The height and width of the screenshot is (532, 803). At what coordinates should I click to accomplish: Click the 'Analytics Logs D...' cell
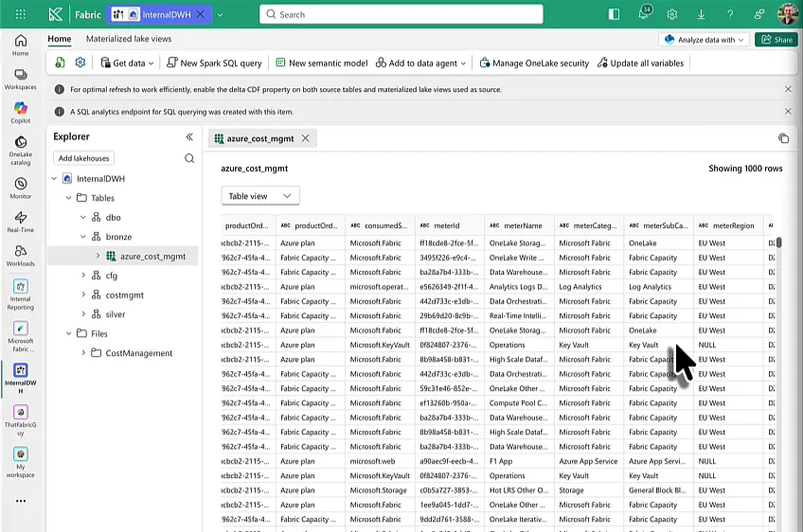click(x=518, y=287)
